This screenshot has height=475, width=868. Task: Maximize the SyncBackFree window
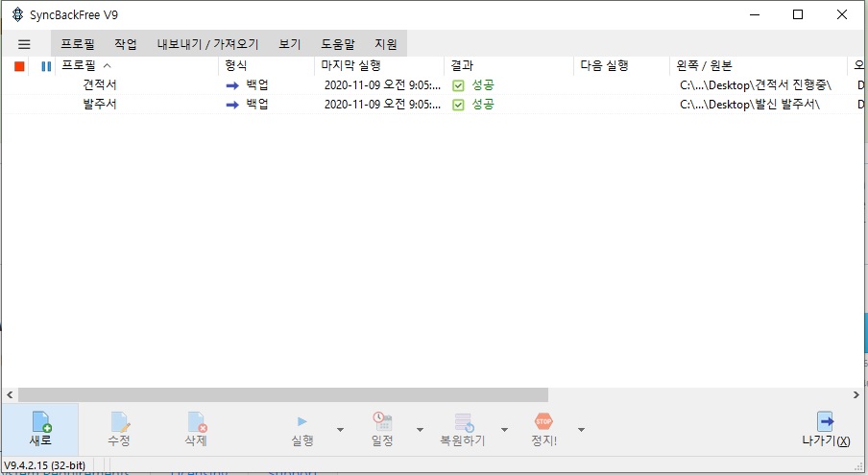click(x=798, y=14)
